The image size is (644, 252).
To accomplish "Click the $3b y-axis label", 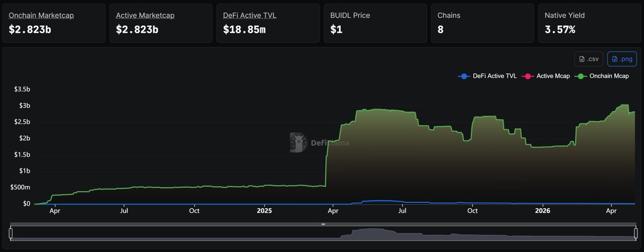I will pyautogui.click(x=25, y=106).
